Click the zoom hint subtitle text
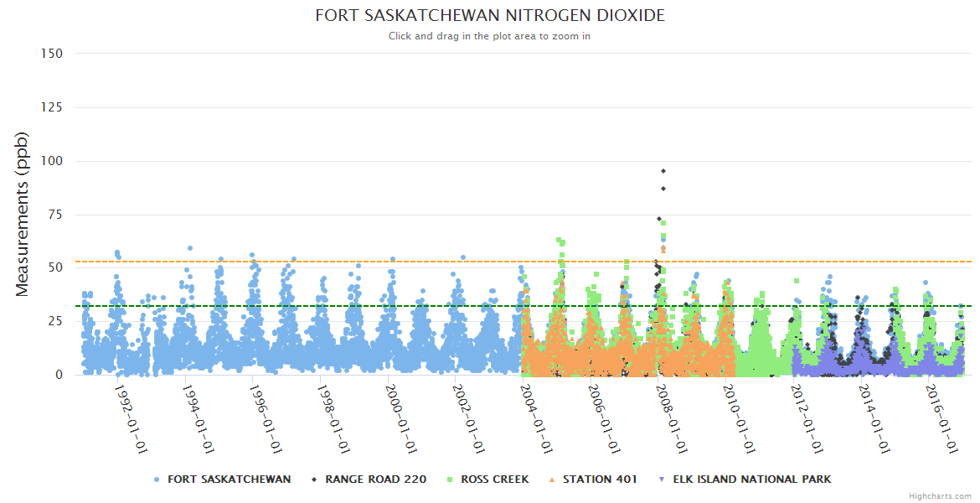The width and height of the screenshot is (980, 503). click(x=489, y=36)
